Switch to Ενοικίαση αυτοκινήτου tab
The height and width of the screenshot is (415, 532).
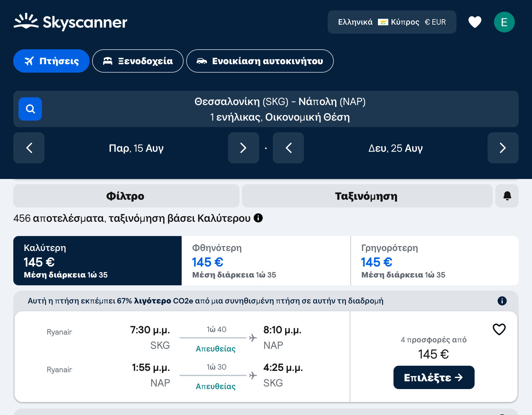point(260,61)
